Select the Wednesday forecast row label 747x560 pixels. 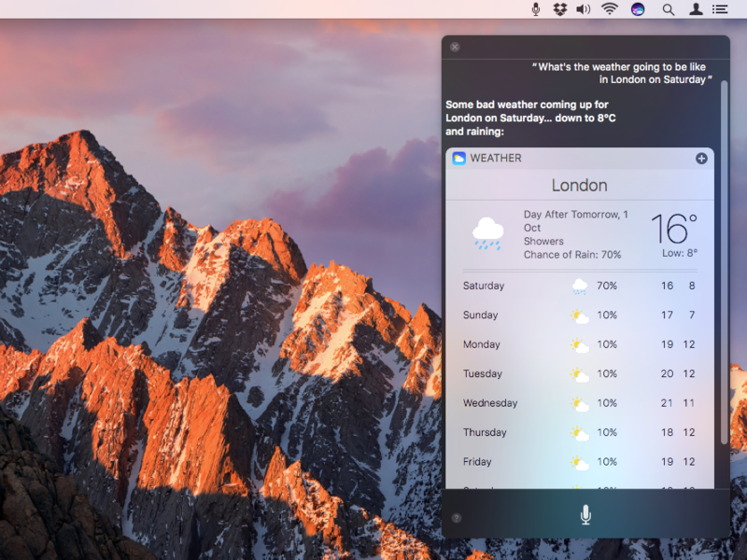click(490, 403)
